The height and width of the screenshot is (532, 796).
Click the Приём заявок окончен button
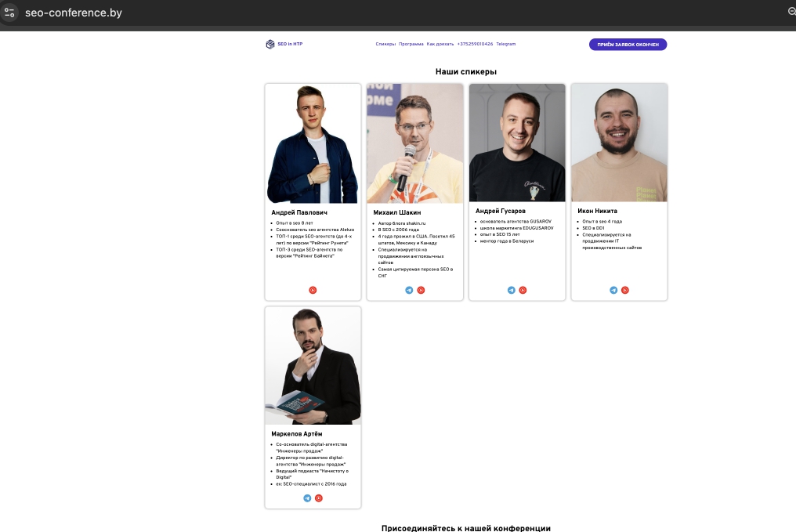click(x=628, y=45)
